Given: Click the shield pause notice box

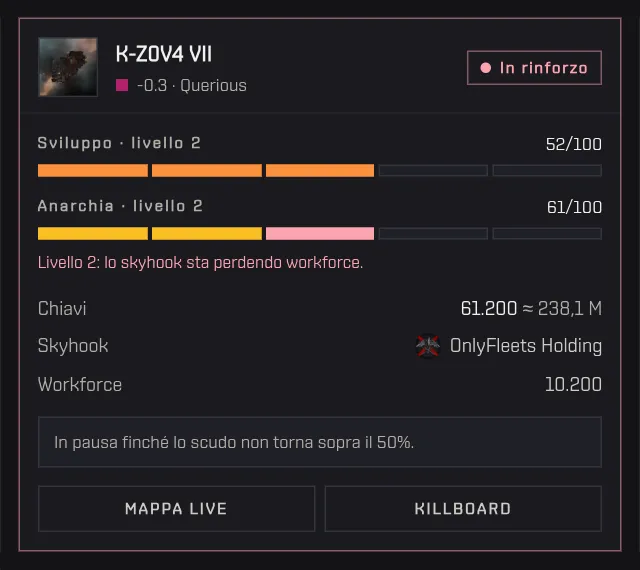Looking at the screenshot, I should click(x=320, y=442).
